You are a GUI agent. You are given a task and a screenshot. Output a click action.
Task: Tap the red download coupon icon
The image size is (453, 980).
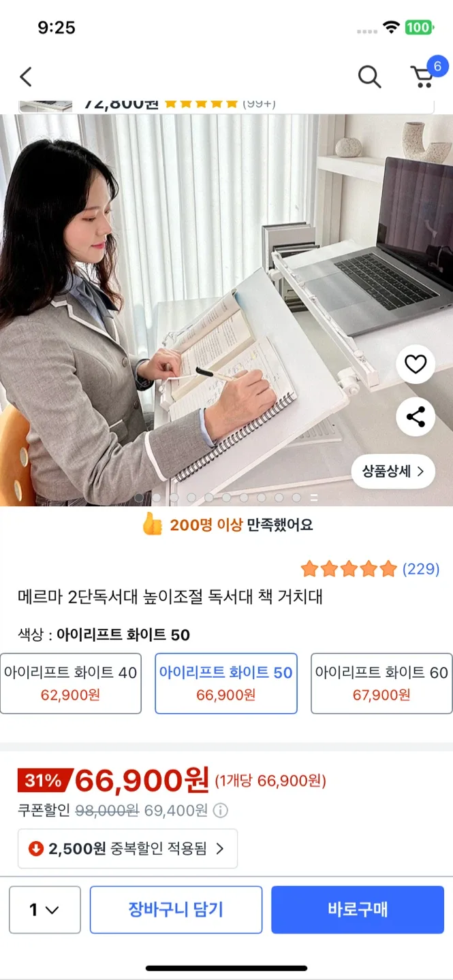(x=36, y=849)
